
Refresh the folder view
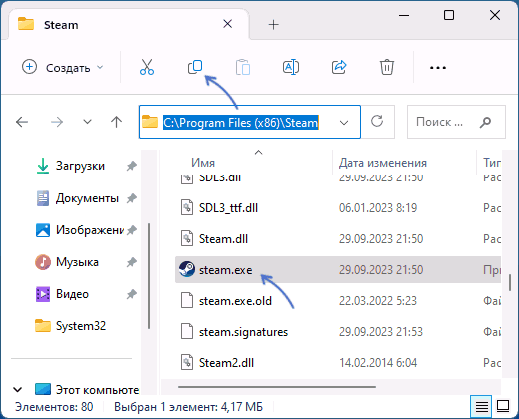coord(377,121)
